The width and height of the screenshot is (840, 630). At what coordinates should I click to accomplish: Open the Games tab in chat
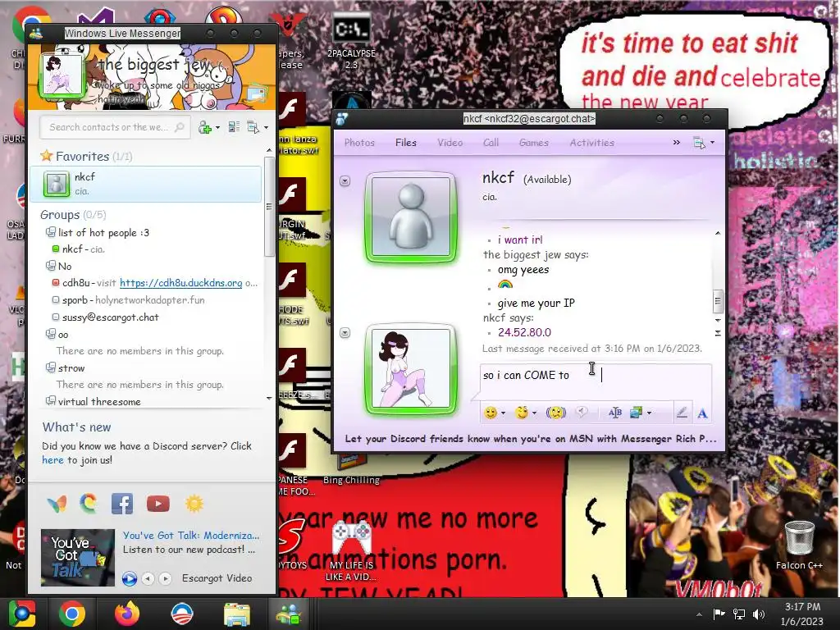click(x=533, y=143)
